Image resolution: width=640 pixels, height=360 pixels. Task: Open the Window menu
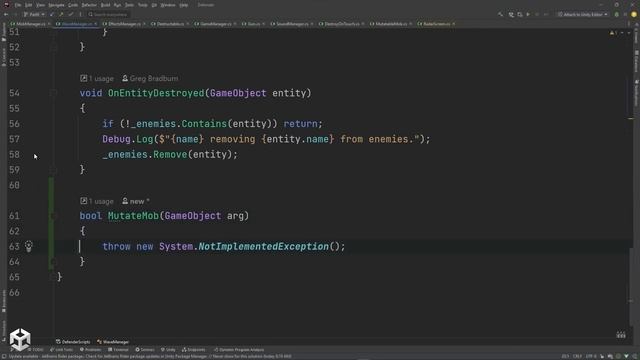(168, 5)
